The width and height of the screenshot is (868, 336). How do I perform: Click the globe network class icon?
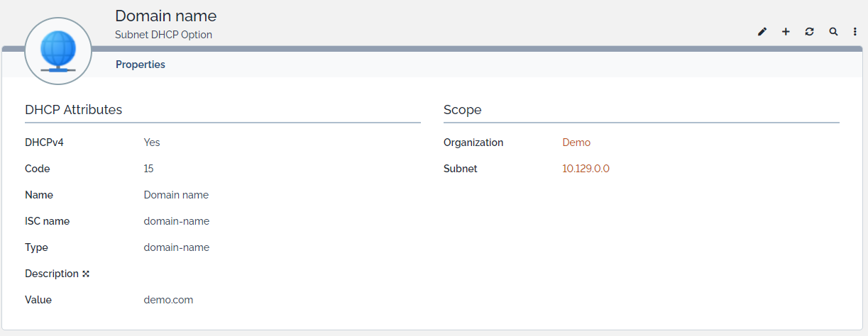[x=58, y=52]
